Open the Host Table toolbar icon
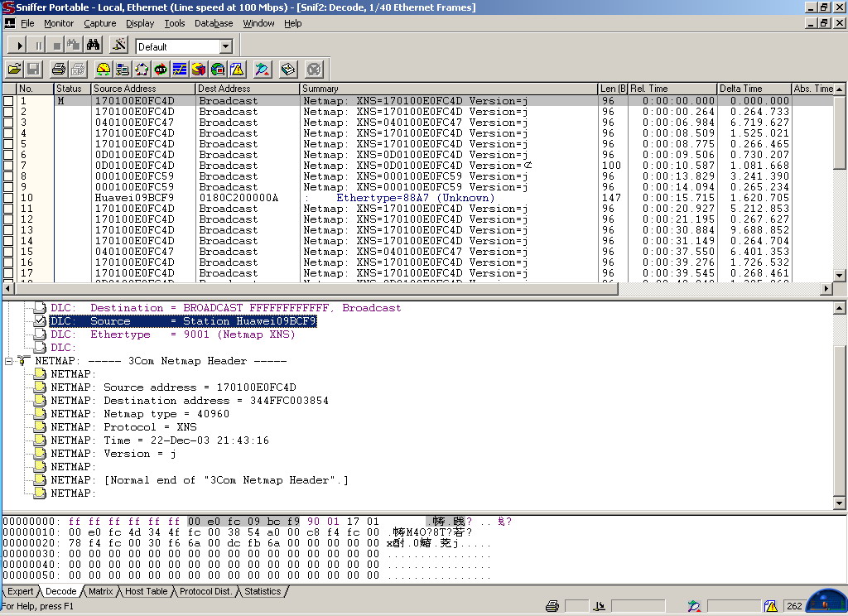848x616 pixels. pos(123,70)
